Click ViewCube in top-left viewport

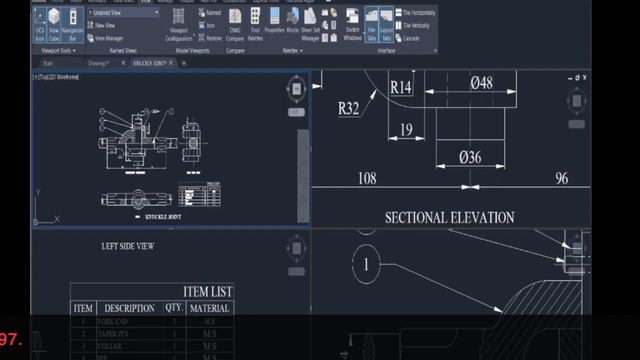pos(297,88)
